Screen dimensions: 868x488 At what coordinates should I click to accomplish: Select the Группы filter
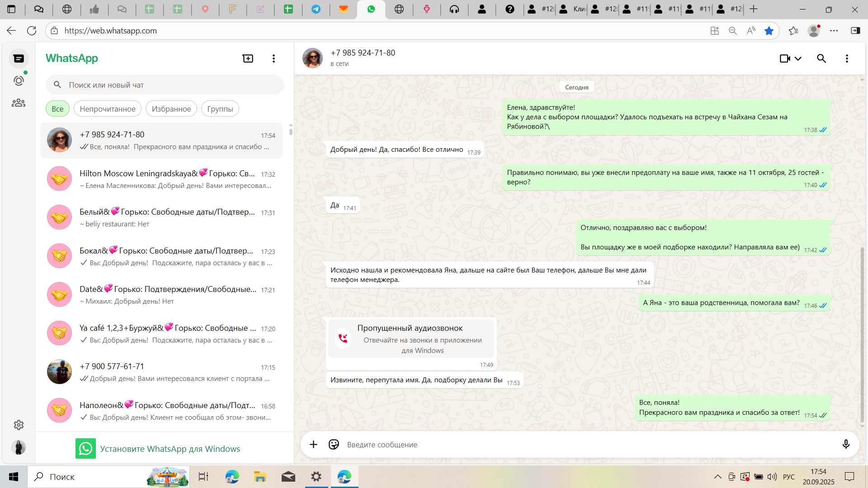coord(220,109)
